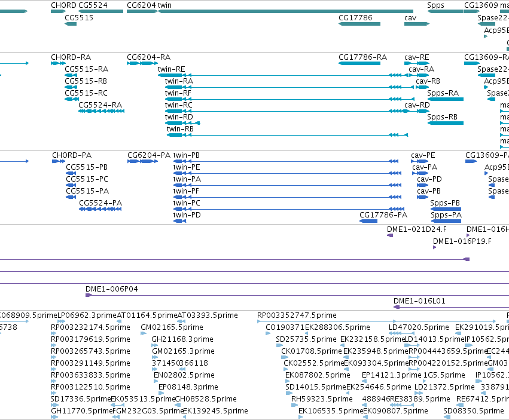Click the DME1-006P04 BAC label
This screenshot has width=509, height=420.
point(112,289)
